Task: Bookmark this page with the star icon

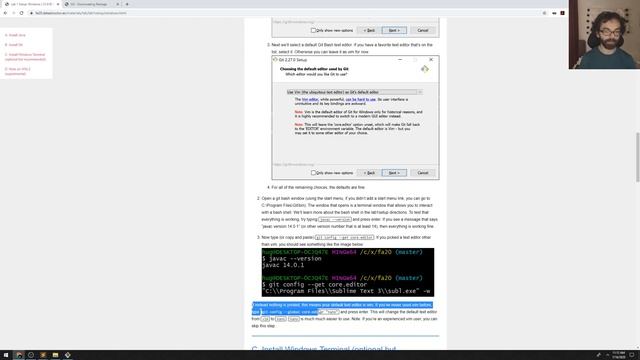Action: point(544,13)
